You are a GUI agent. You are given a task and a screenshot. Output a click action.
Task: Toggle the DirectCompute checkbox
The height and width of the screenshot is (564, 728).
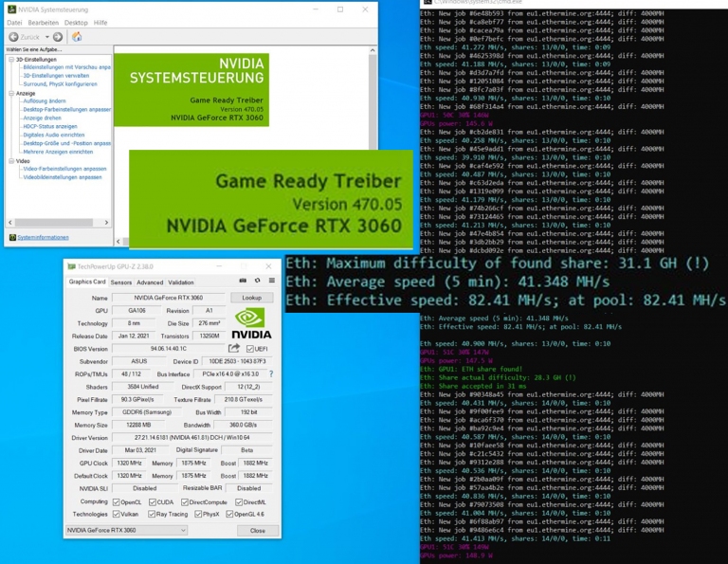185,501
